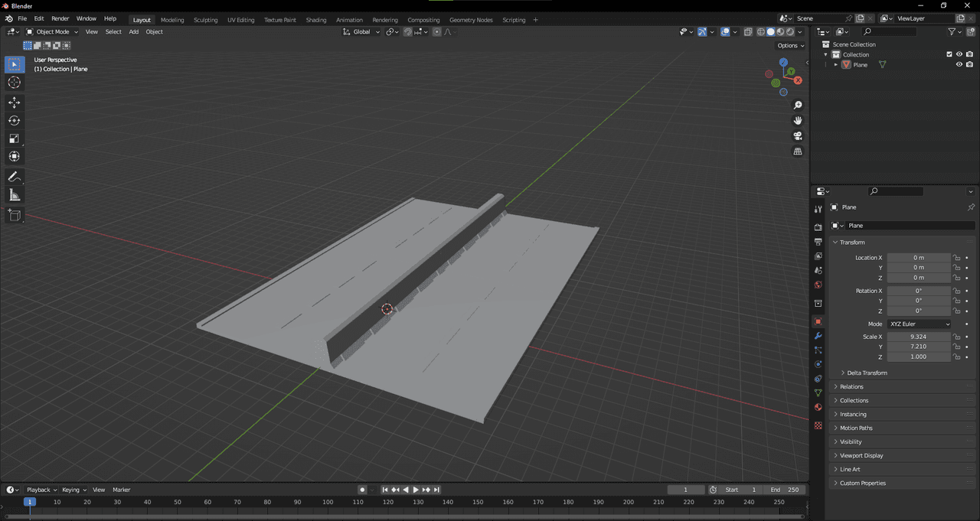The image size is (980, 521).
Task: Click the Options button in viewport header
Action: click(x=790, y=45)
